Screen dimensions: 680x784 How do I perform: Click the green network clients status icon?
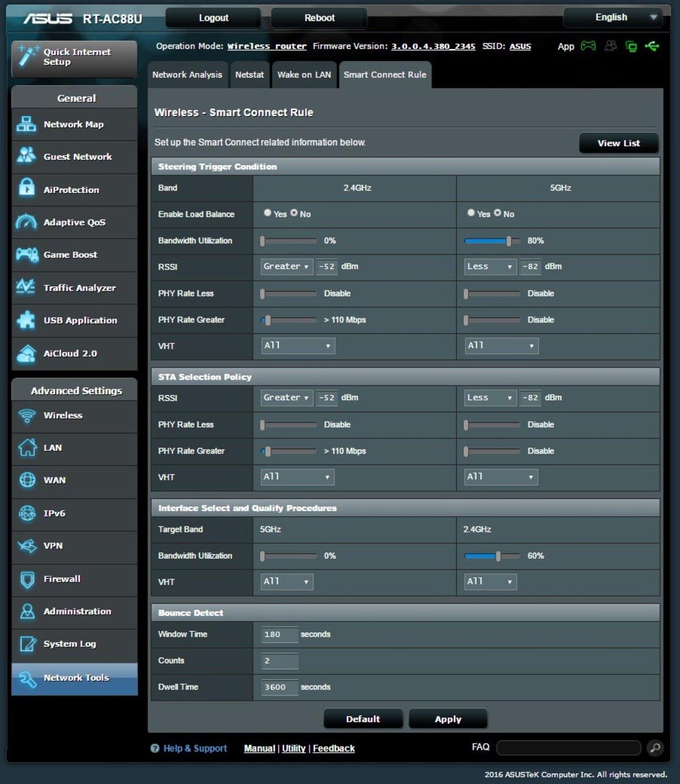632,46
